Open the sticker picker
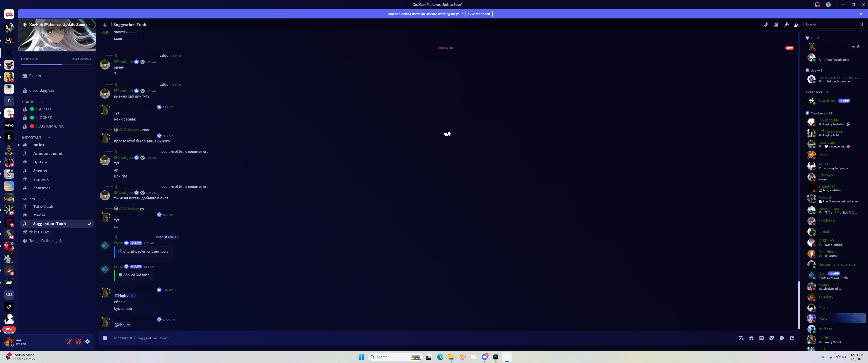The height and width of the screenshot is (363, 868). [x=771, y=338]
